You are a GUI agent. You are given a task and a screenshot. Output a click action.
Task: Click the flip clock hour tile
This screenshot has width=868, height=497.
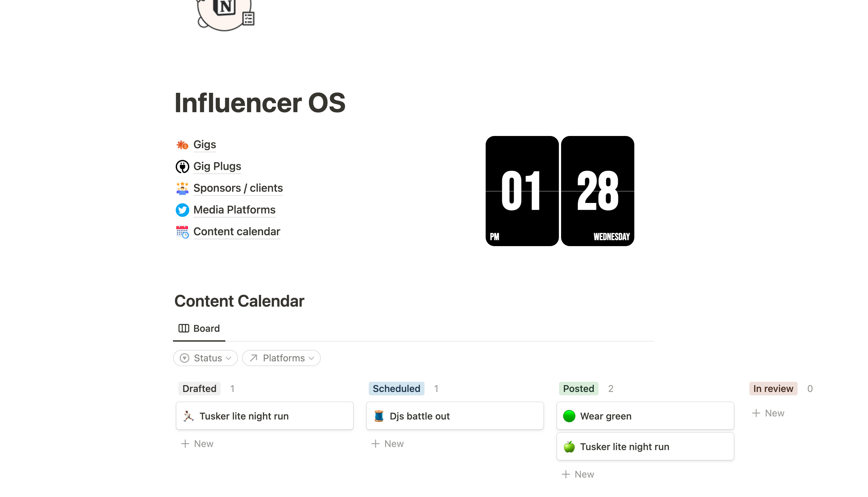(522, 191)
